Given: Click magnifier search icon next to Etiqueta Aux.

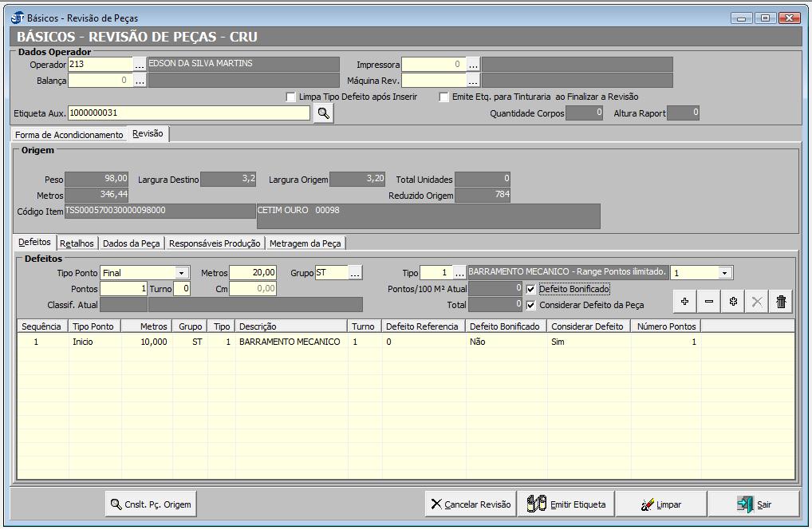Looking at the screenshot, I should pos(323,113).
